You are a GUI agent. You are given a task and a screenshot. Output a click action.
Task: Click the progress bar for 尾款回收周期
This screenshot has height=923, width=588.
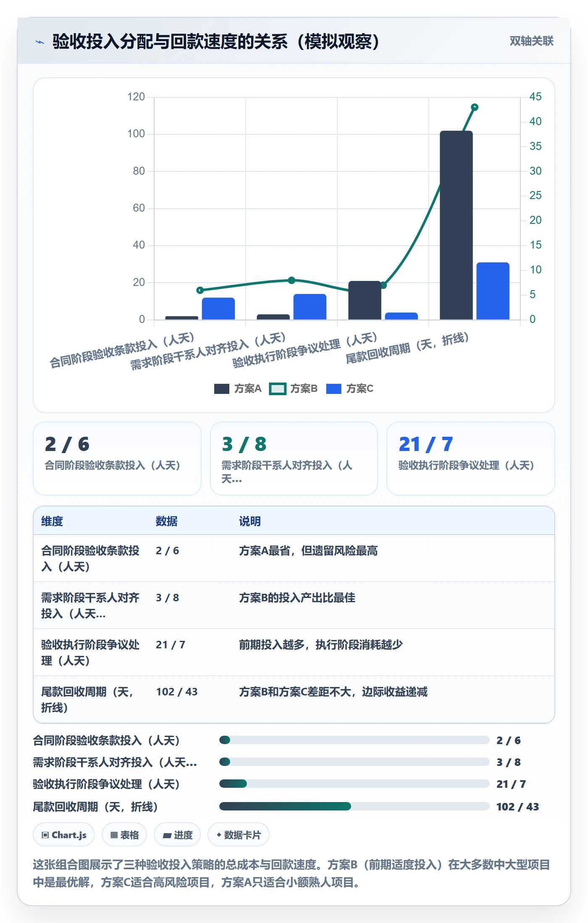click(354, 806)
